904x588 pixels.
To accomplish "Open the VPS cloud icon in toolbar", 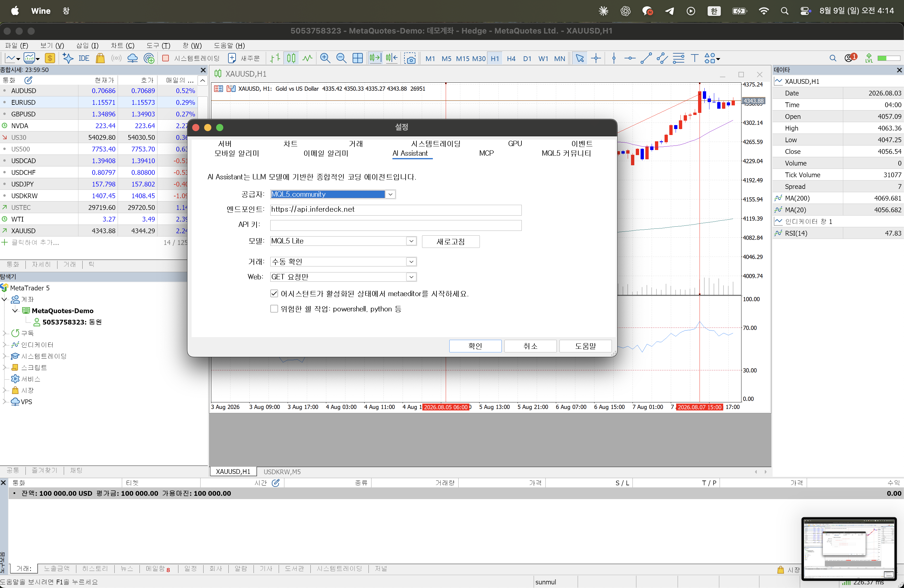I will pos(133,58).
